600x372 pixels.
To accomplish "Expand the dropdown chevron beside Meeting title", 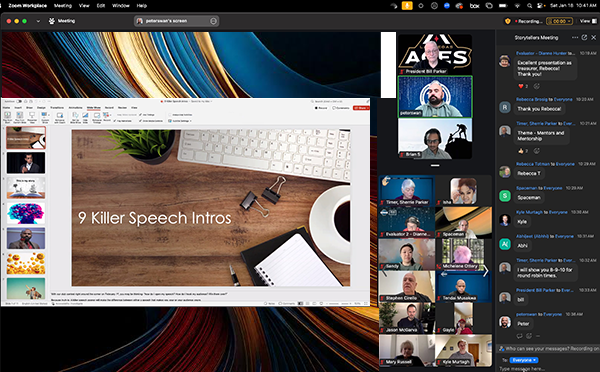I will pos(38,21).
